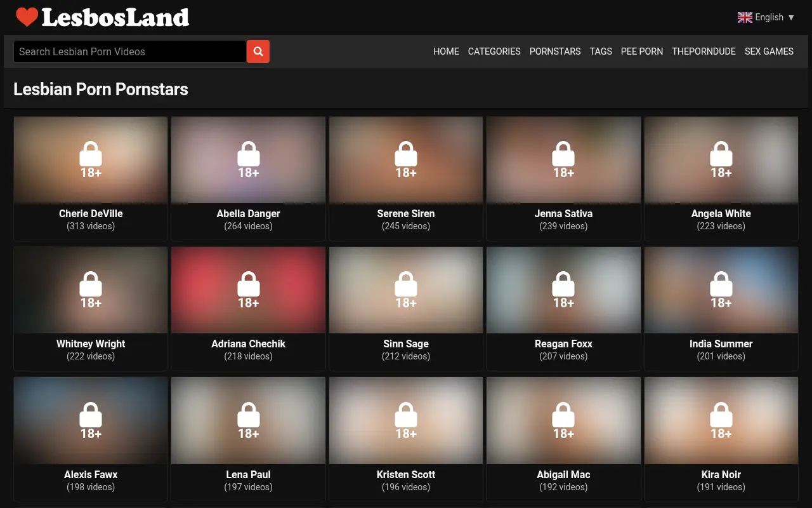Click the lock icon above Reagan Foxx
Viewport: 812px width, 508px height.
(563, 284)
